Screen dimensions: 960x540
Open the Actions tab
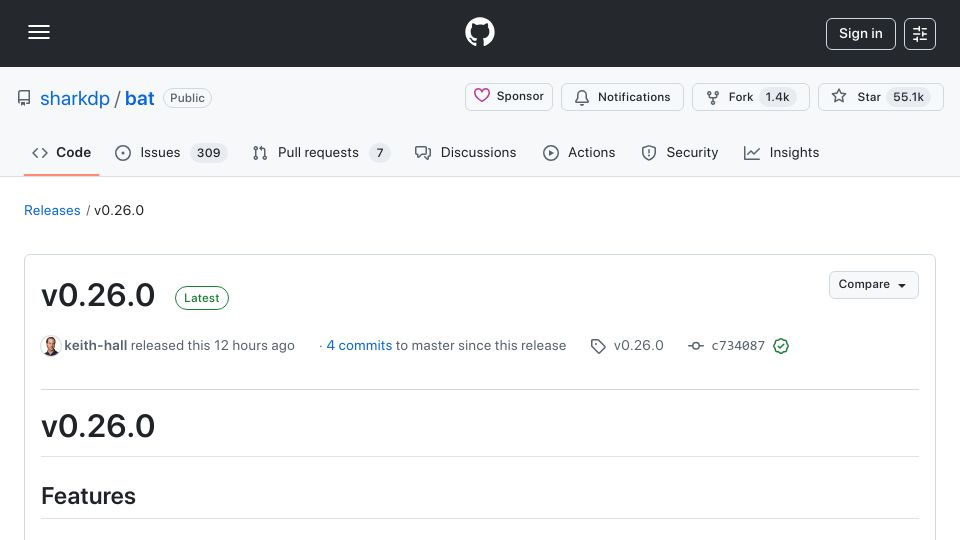[x=579, y=152]
